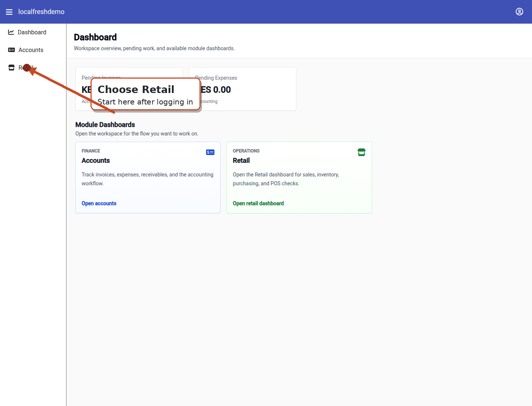Open the hamburger navigation menu
The height and width of the screenshot is (406, 532).
pos(9,12)
